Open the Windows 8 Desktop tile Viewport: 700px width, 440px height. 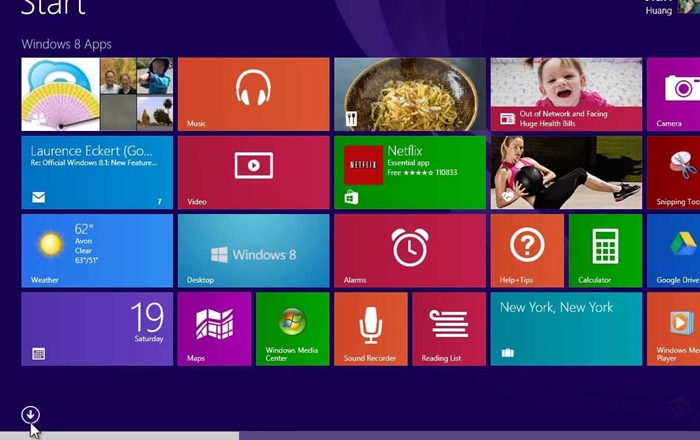click(x=254, y=250)
